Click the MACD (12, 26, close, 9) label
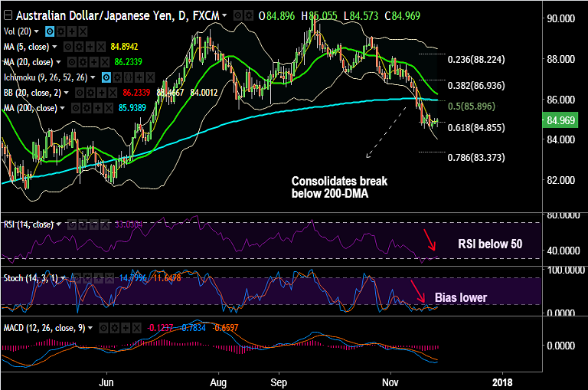588x390 pixels. (x=44, y=328)
